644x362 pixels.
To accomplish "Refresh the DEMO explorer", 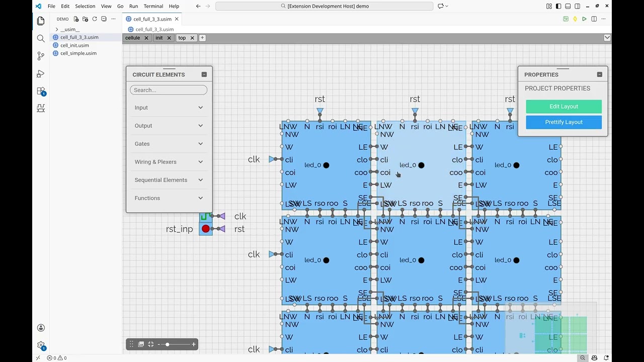I will pos(95,19).
